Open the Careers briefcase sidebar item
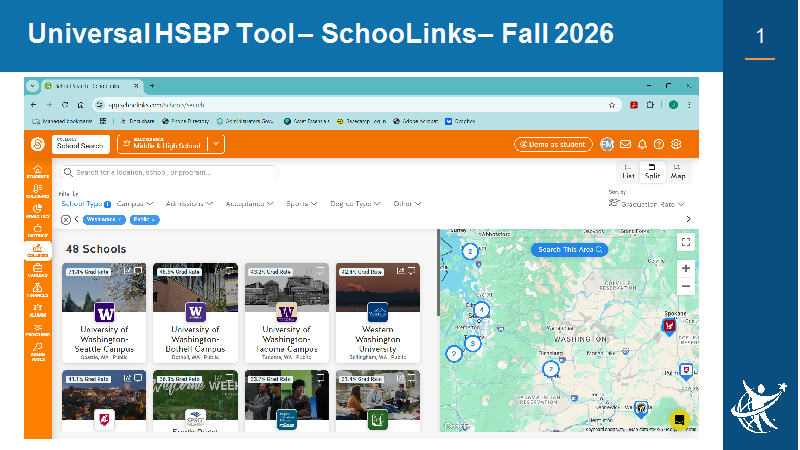800x450 pixels. [38, 270]
